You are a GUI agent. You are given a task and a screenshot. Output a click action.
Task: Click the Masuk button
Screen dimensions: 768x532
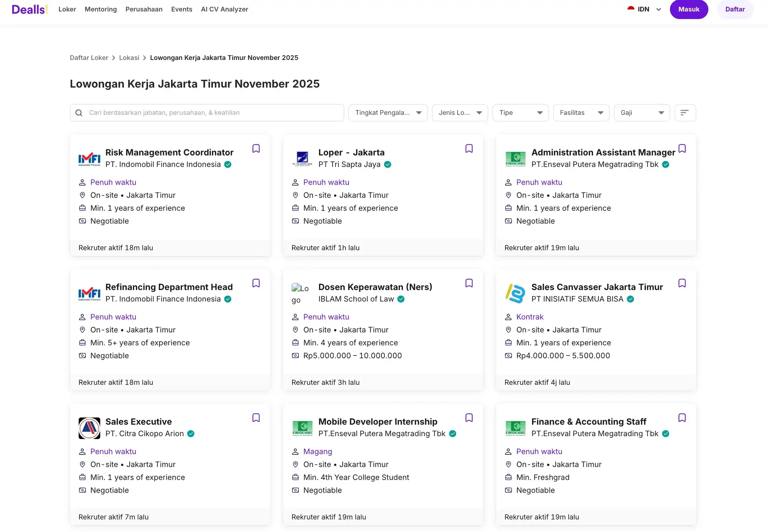click(689, 9)
